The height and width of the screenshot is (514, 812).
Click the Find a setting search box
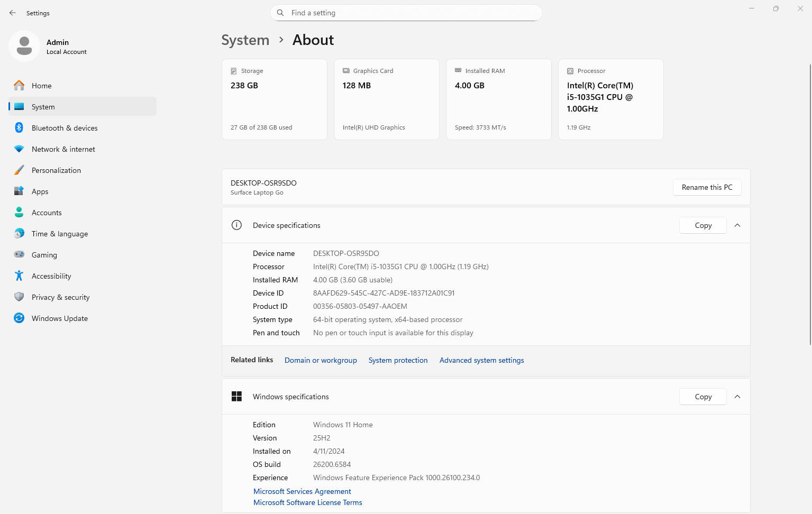[x=406, y=13]
